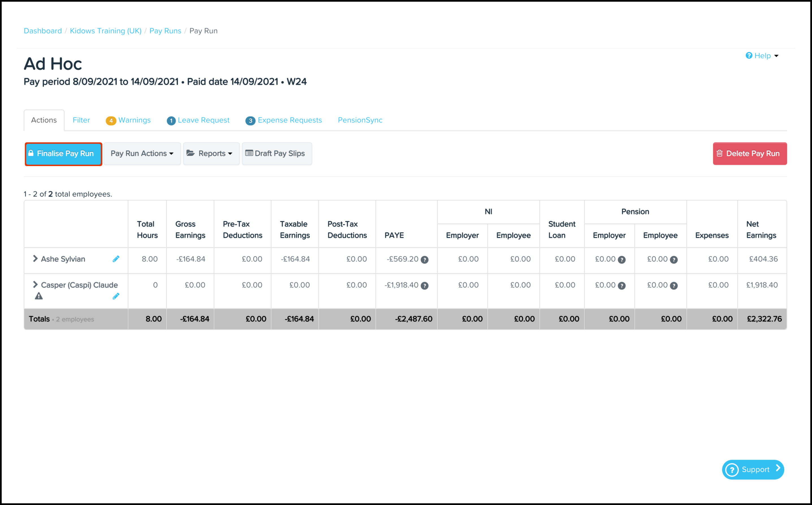Open the Reports dropdown menu
812x505 pixels.
pos(211,153)
